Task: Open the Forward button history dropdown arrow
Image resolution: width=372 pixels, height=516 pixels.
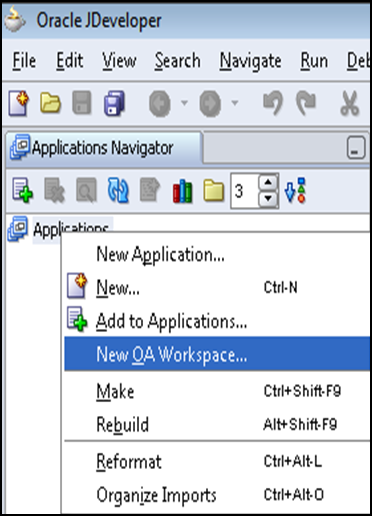Action: 235,103
